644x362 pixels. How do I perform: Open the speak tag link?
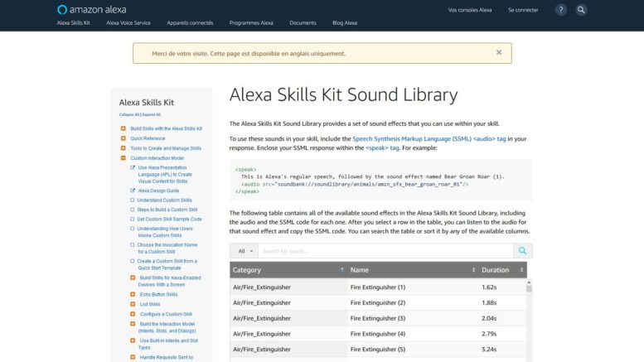(382, 147)
